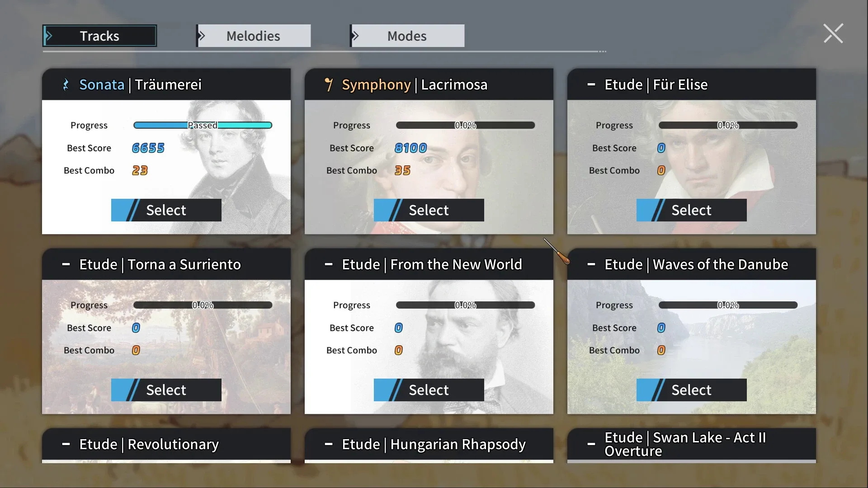Choose From the New World with Select
Screen dimensions: 868x488
pos(429,390)
